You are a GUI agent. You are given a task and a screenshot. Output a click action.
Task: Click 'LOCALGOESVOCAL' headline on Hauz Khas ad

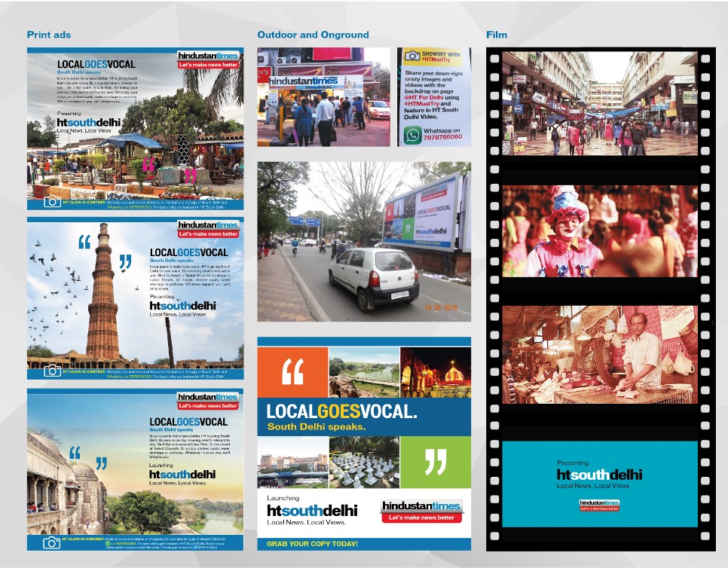[x=188, y=422]
